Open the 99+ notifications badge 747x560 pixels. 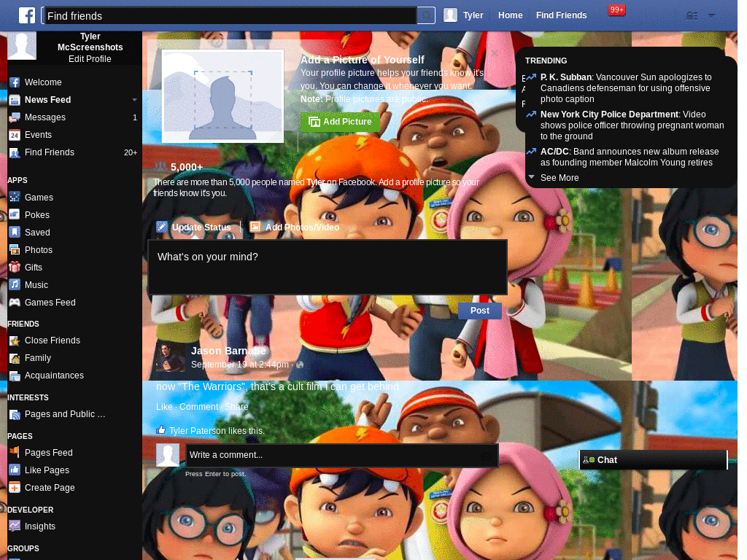coord(616,10)
